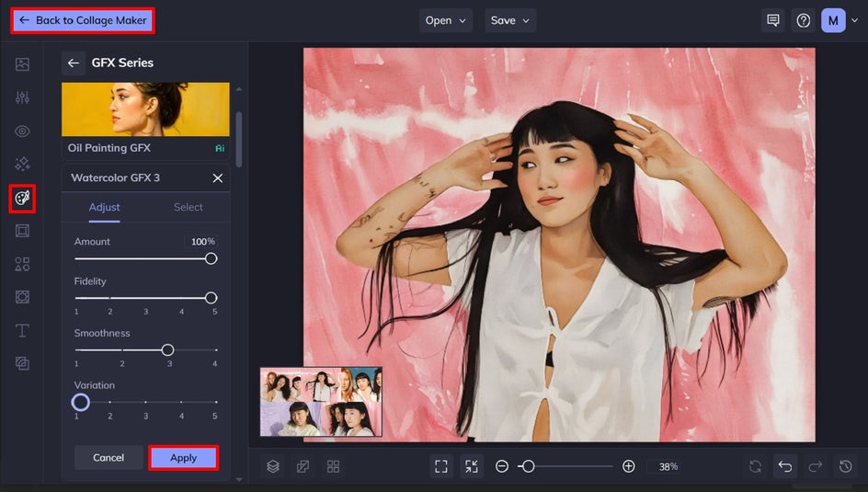868x492 pixels.
Task: Expand the account menu chevron
Action: coord(855,20)
